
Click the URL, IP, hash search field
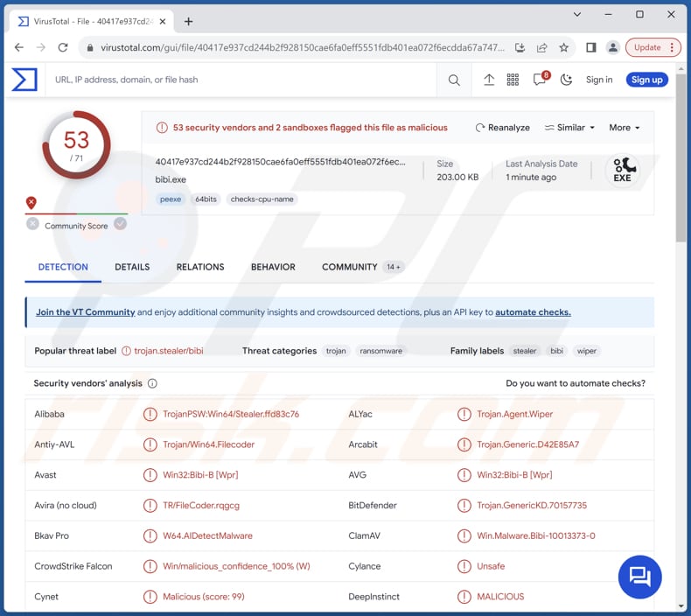236,80
